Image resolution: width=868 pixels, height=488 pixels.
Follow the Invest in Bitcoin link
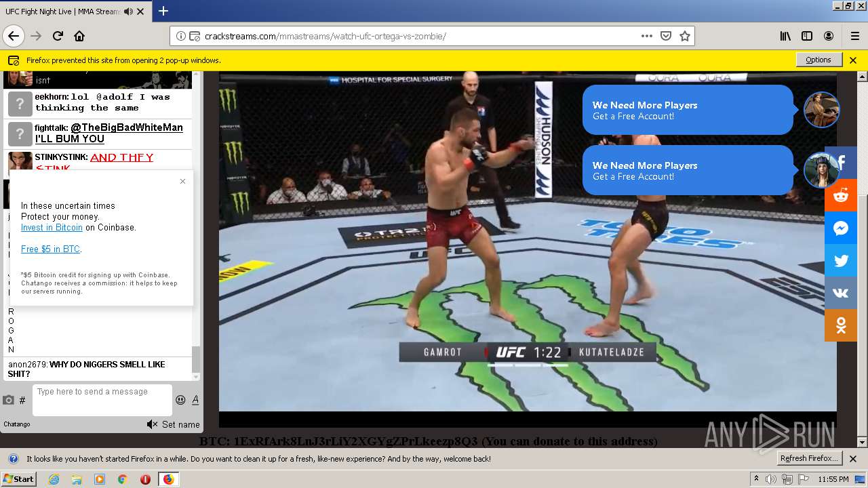(x=52, y=228)
